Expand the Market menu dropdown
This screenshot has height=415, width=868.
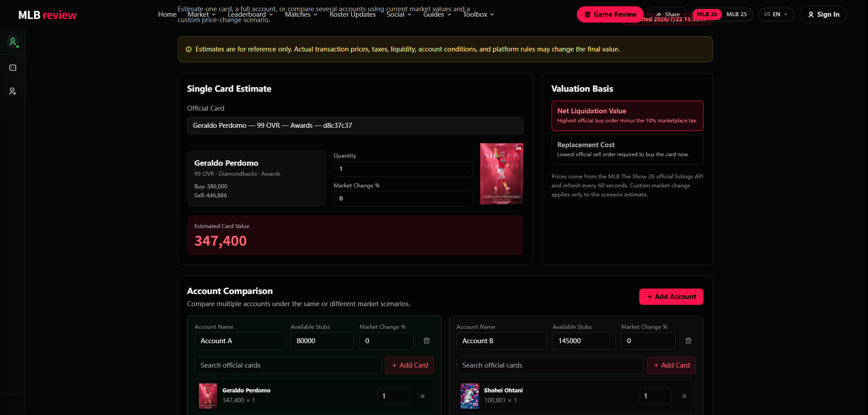coord(202,14)
